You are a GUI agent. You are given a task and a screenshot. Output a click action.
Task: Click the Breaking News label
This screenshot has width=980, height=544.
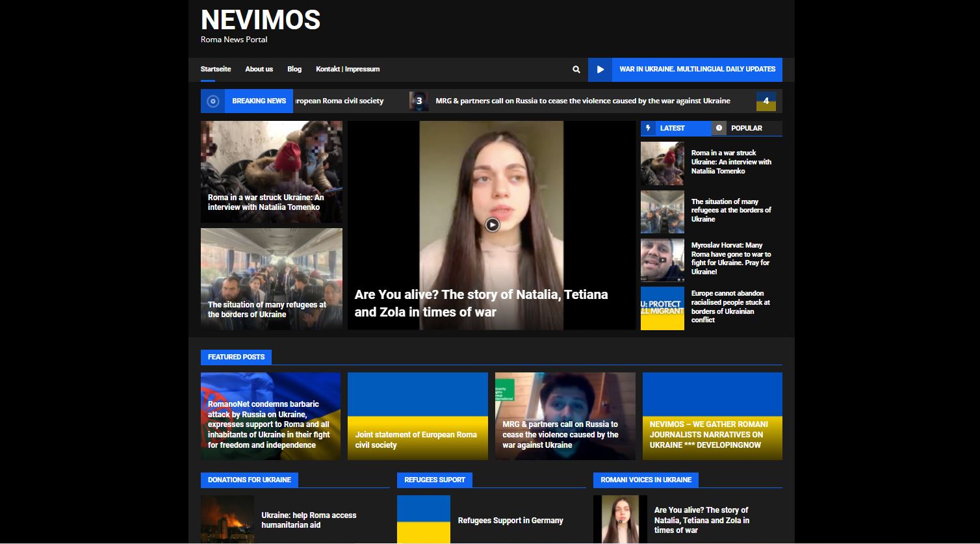click(x=259, y=101)
